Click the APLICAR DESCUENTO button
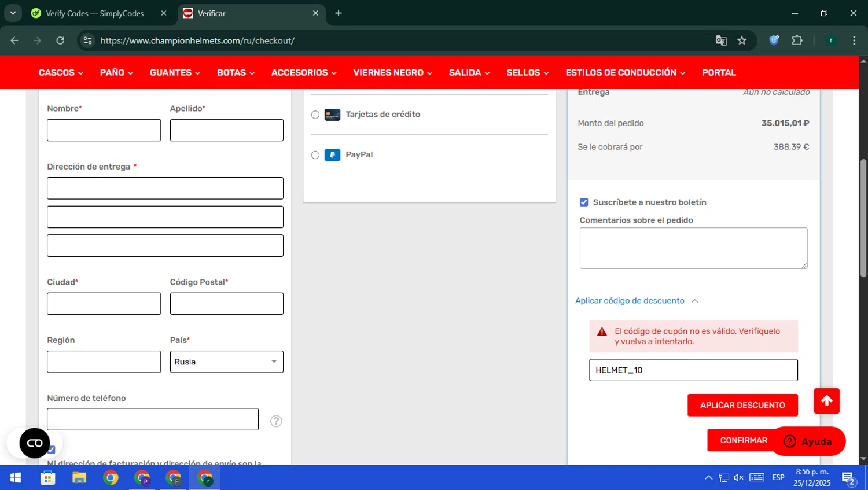Image resolution: width=868 pixels, height=490 pixels. 742,405
